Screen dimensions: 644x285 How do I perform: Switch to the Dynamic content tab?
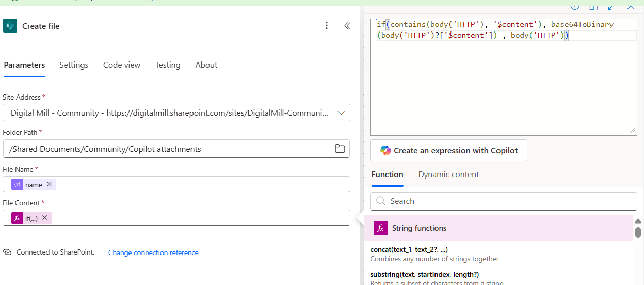click(448, 175)
